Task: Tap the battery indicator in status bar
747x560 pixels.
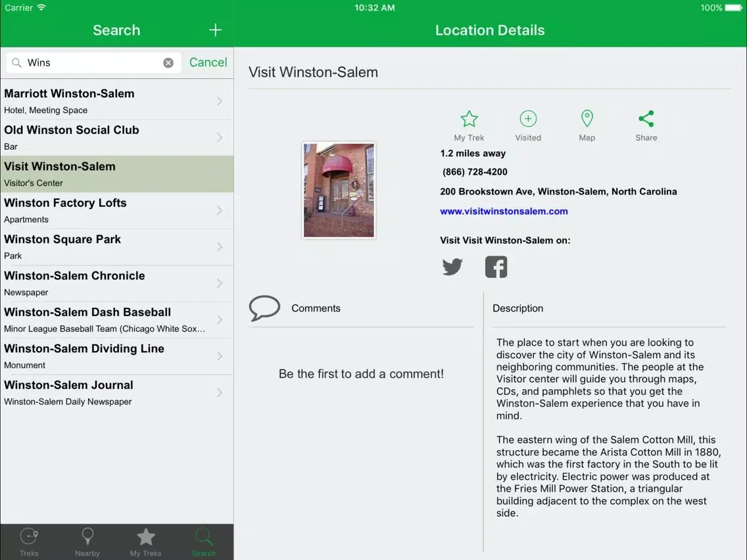Action: (x=734, y=8)
